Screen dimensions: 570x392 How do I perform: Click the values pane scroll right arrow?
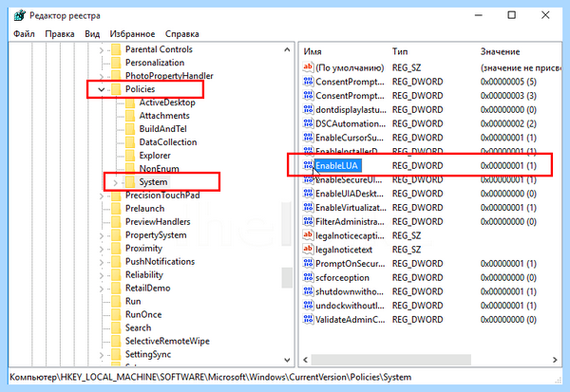[x=555, y=360]
